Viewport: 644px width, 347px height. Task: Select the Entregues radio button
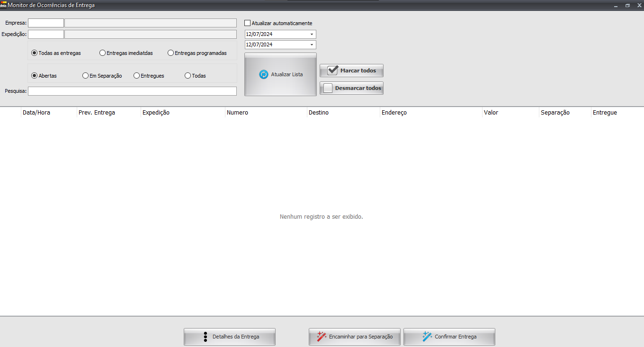pyautogui.click(x=136, y=76)
